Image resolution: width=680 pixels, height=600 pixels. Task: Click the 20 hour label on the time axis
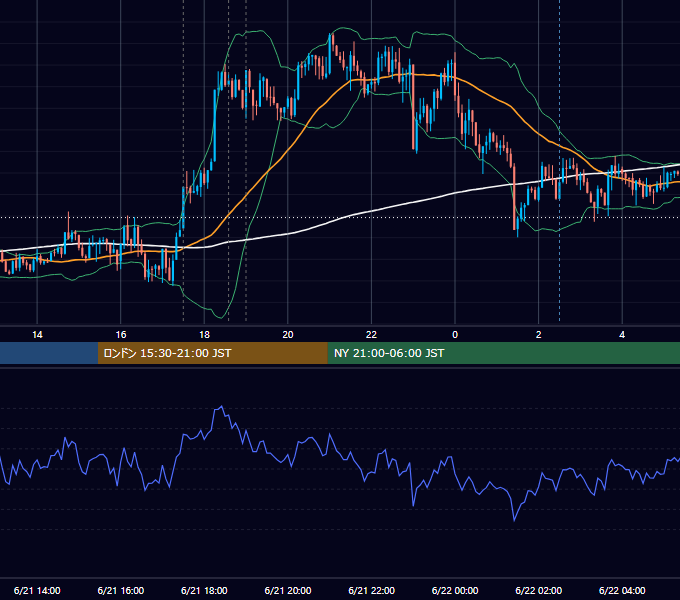(x=288, y=335)
